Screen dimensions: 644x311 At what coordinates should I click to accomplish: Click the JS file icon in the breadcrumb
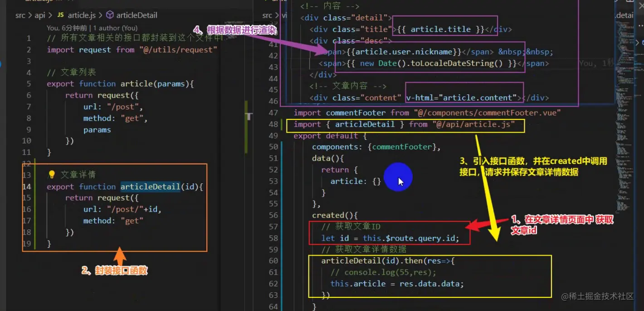coord(61,15)
